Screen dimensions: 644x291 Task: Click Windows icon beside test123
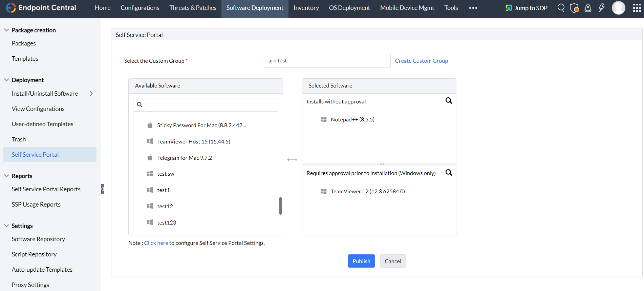[150, 222]
